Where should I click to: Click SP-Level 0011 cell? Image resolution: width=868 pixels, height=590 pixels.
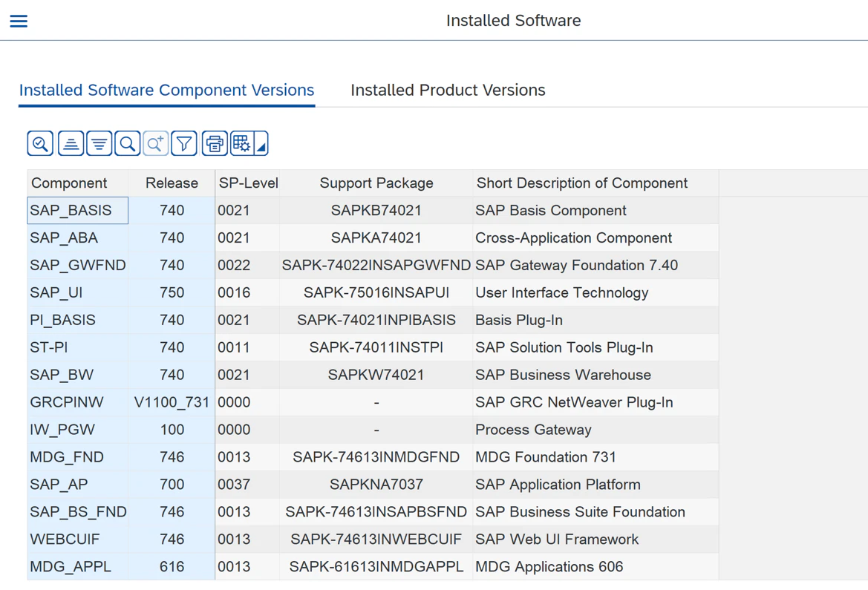247,347
